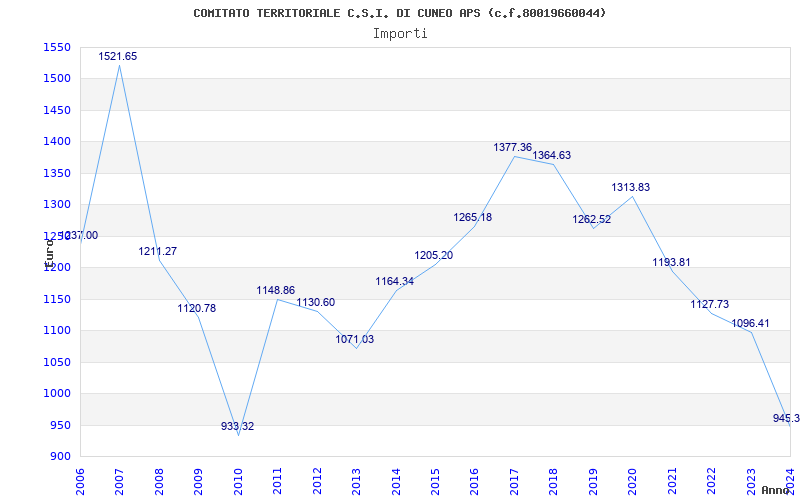Select the 2023 x-axis year label
This screenshot has width=800, height=500.
coord(751,480)
